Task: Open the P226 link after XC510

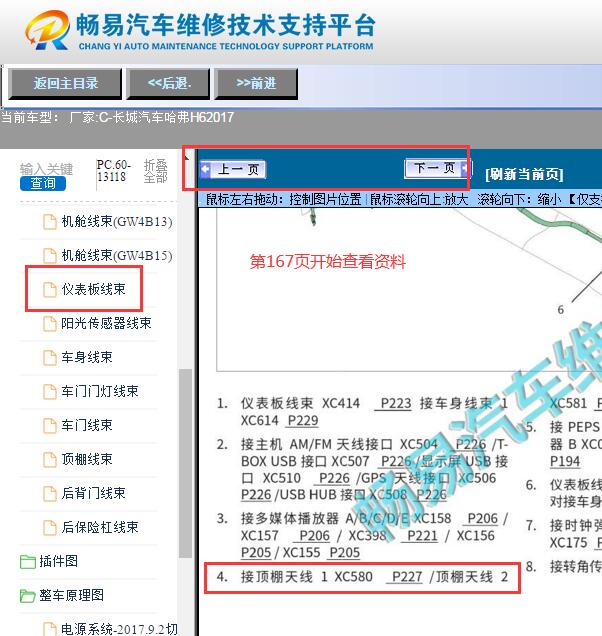Action: click(x=334, y=479)
